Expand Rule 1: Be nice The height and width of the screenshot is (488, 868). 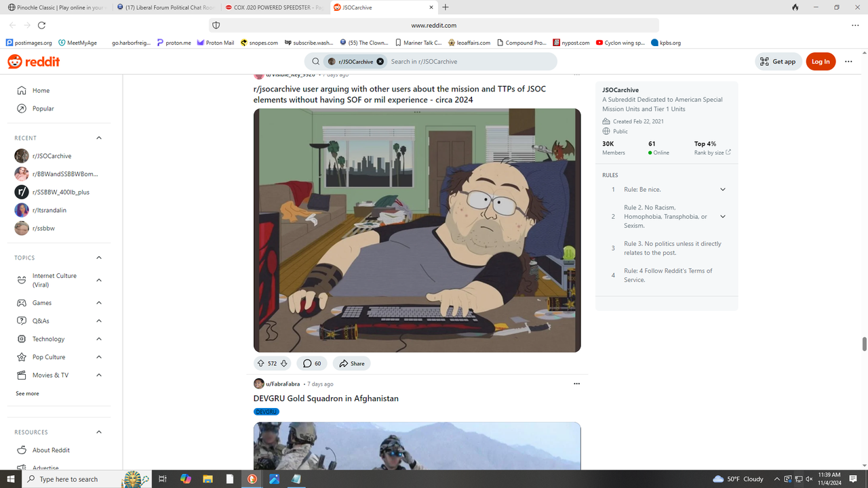pyautogui.click(x=723, y=189)
